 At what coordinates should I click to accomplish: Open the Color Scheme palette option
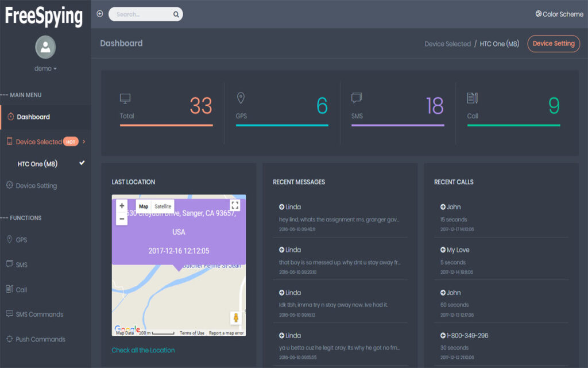[x=559, y=14]
